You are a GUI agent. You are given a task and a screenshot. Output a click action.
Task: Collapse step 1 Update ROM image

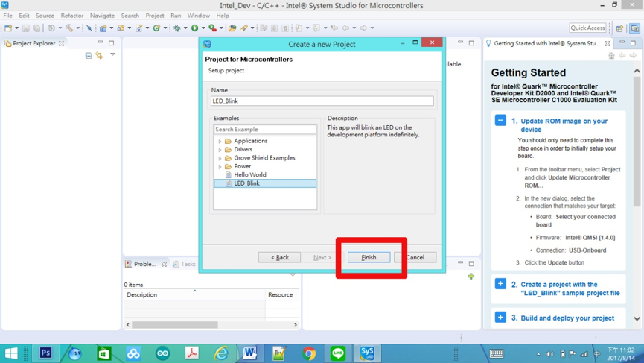pyautogui.click(x=500, y=121)
